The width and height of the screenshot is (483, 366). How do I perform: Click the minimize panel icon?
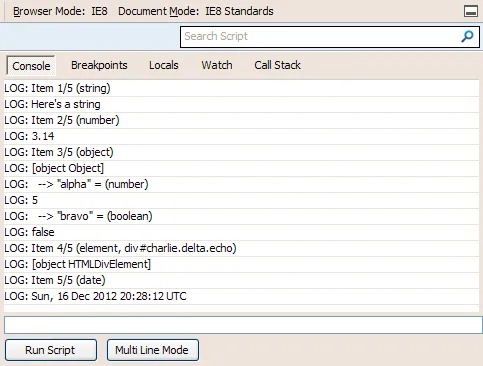pyautogui.click(x=471, y=11)
